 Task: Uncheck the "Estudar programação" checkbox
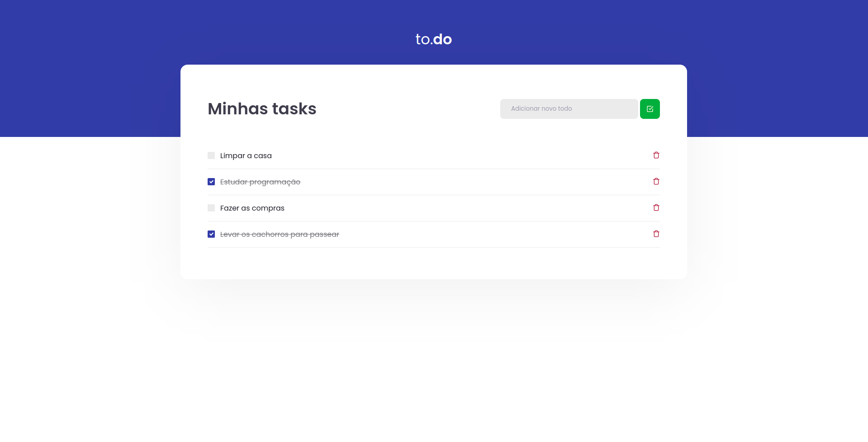(x=211, y=181)
